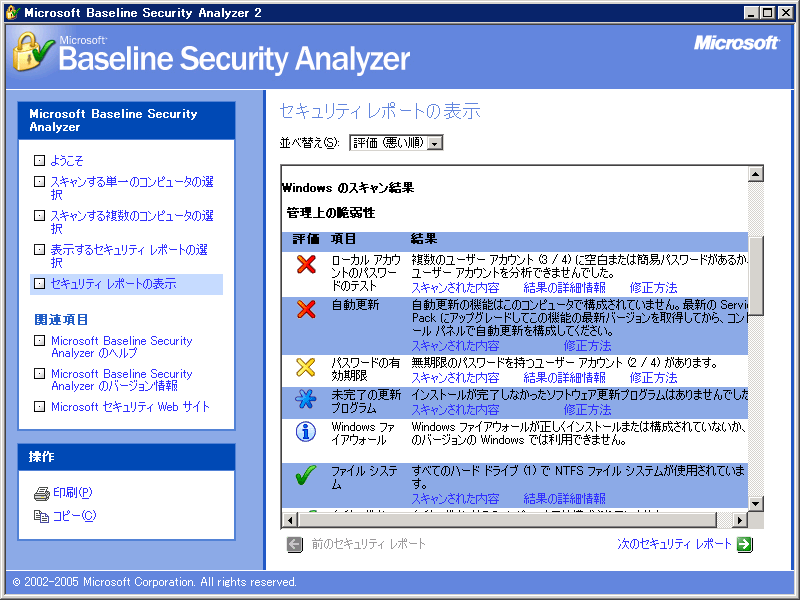
Task: Click the 評価 column header
Action: (x=306, y=239)
